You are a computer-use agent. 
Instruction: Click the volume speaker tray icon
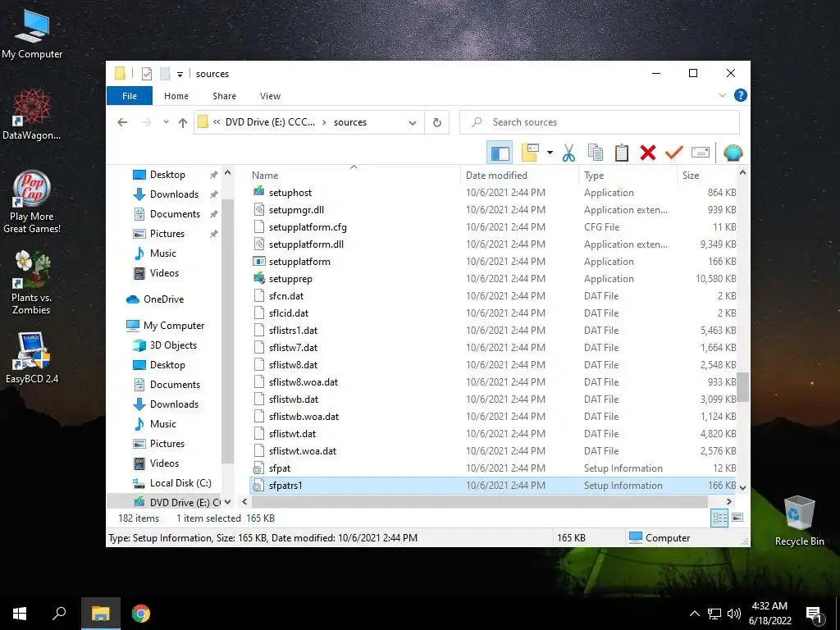click(734, 614)
